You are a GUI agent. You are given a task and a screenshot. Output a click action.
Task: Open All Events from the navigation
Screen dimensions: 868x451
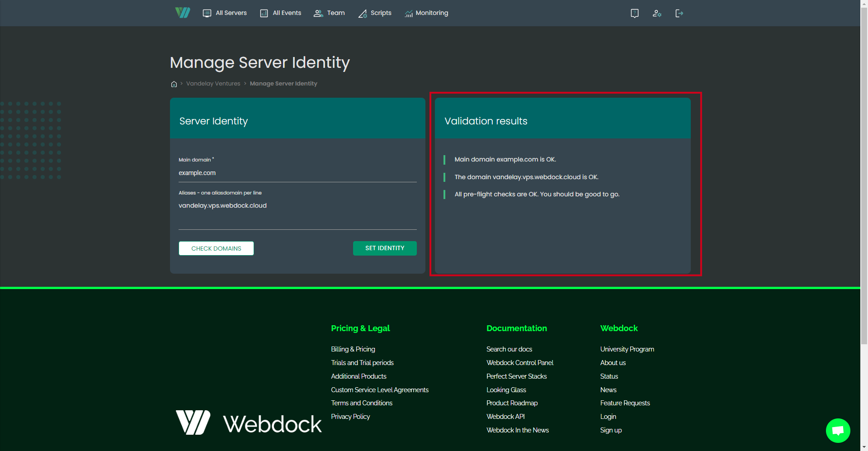(x=281, y=13)
